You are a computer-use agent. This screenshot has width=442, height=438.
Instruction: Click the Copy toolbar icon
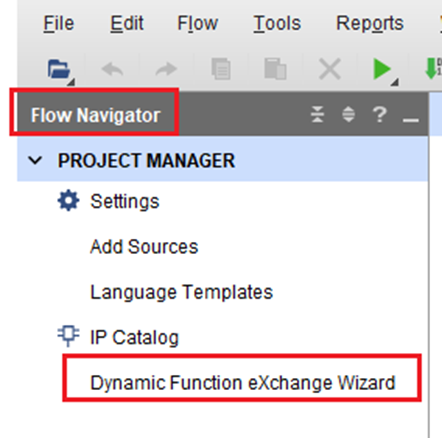[221, 69]
